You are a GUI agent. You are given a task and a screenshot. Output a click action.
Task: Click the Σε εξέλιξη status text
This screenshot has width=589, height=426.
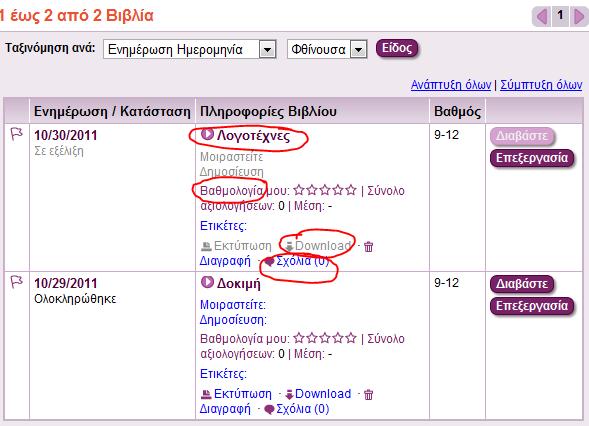(59, 151)
